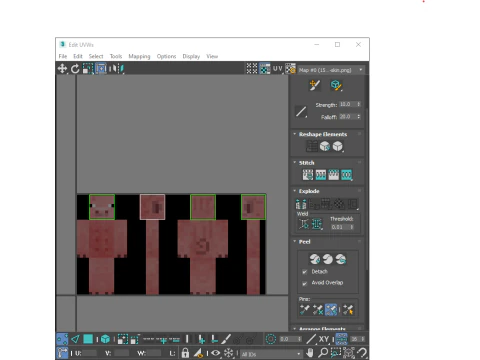The image size is (480, 360).
Task: Open the File menu
Action: (x=63, y=56)
